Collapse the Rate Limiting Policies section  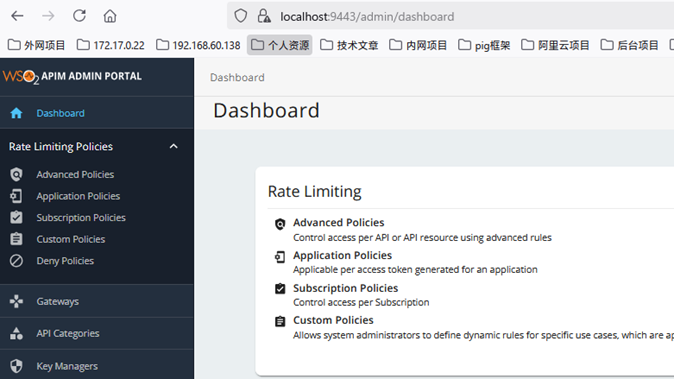point(174,147)
